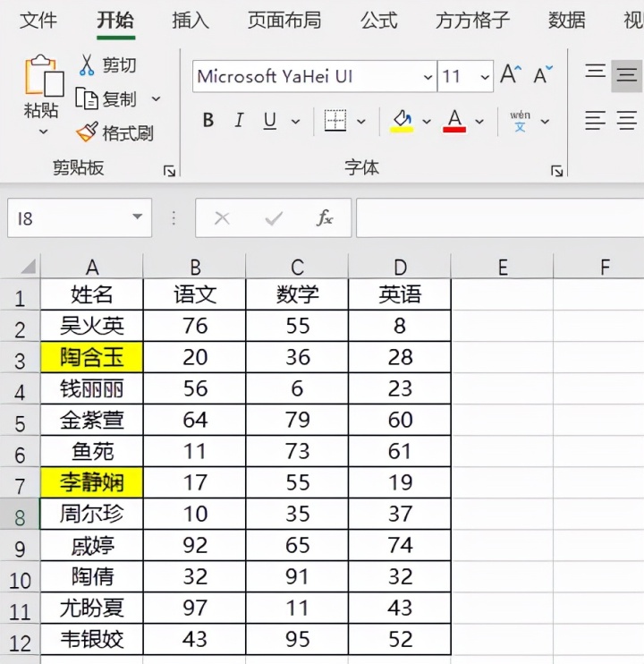This screenshot has height=664, width=644.
Task: Open Name Box dropdown arrow
Action: tap(137, 217)
